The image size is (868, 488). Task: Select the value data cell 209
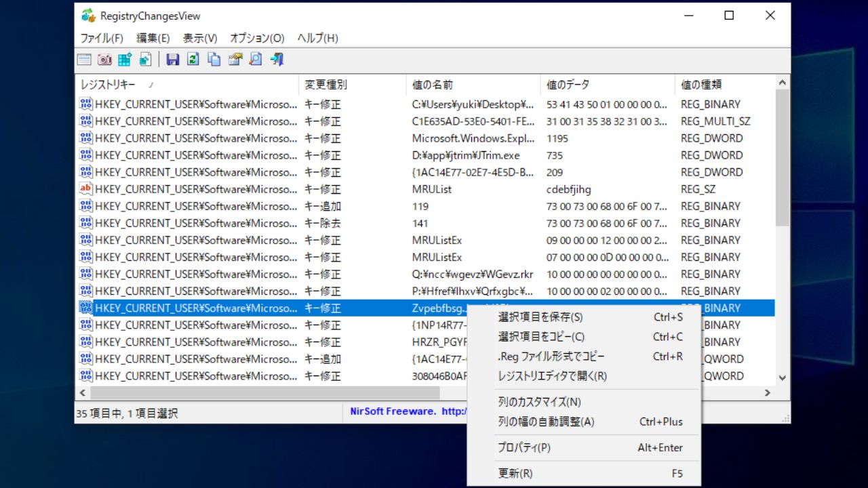(x=555, y=172)
